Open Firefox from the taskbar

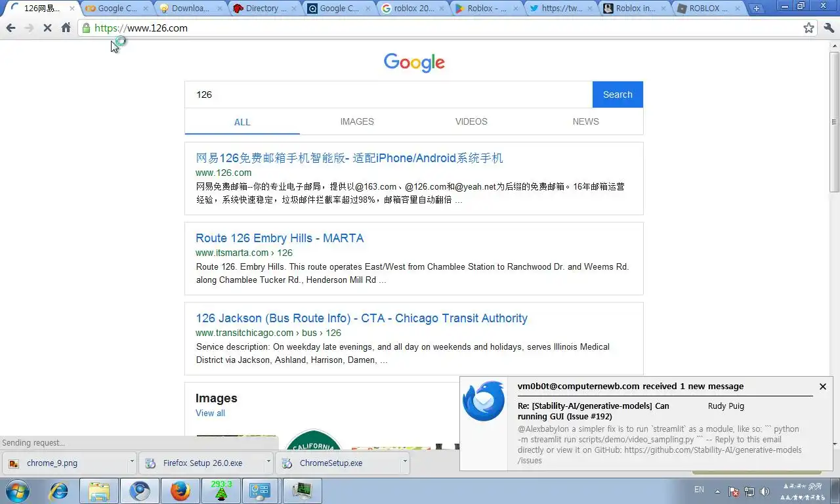click(180, 491)
